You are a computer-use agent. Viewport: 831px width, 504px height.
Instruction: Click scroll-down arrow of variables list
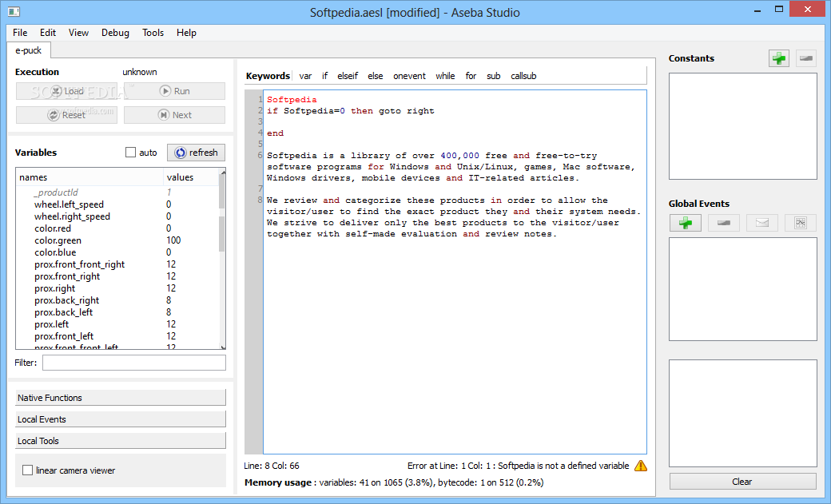[x=223, y=347]
